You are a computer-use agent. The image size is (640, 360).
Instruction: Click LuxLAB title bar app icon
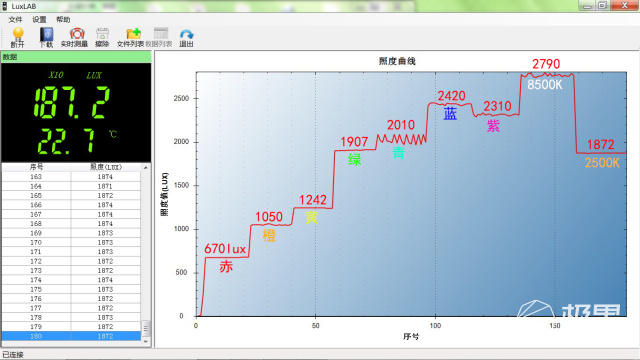(5, 6)
